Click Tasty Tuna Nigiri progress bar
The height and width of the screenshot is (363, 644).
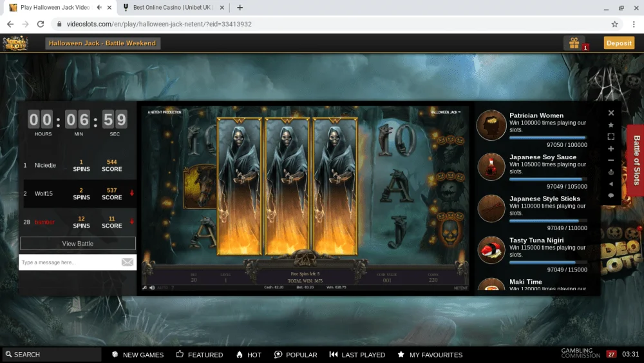coord(548,262)
